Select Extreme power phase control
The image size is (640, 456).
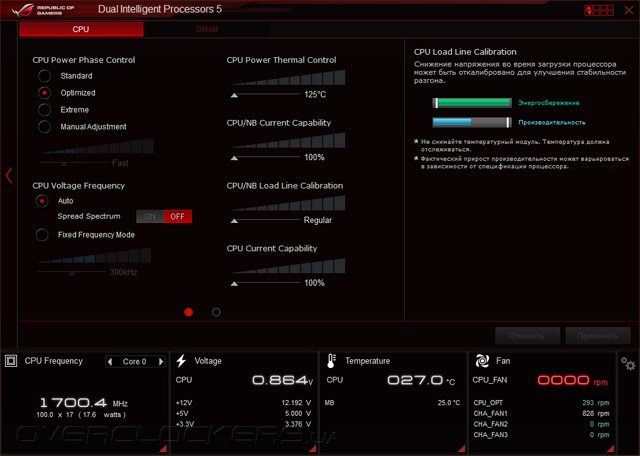click(x=44, y=110)
